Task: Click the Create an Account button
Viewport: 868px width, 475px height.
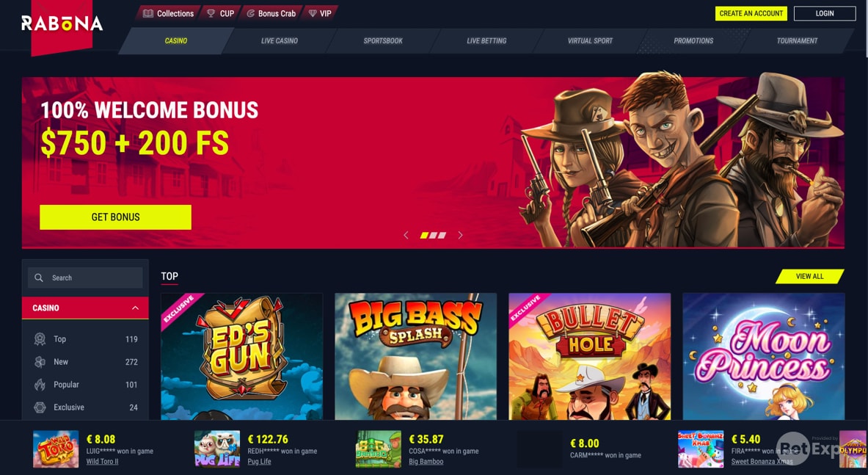Action: (x=751, y=13)
